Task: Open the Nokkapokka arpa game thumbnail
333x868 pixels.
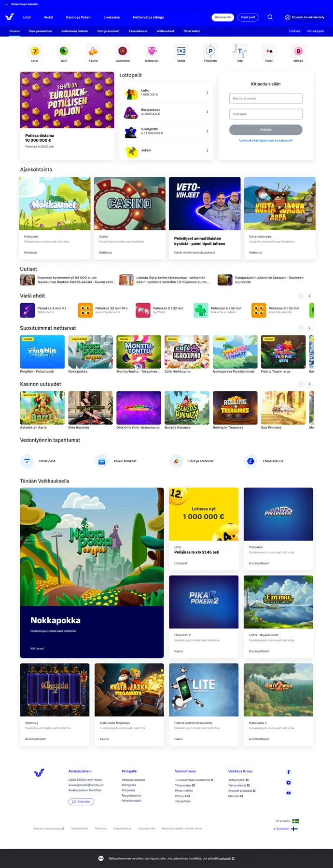Action: (91, 352)
